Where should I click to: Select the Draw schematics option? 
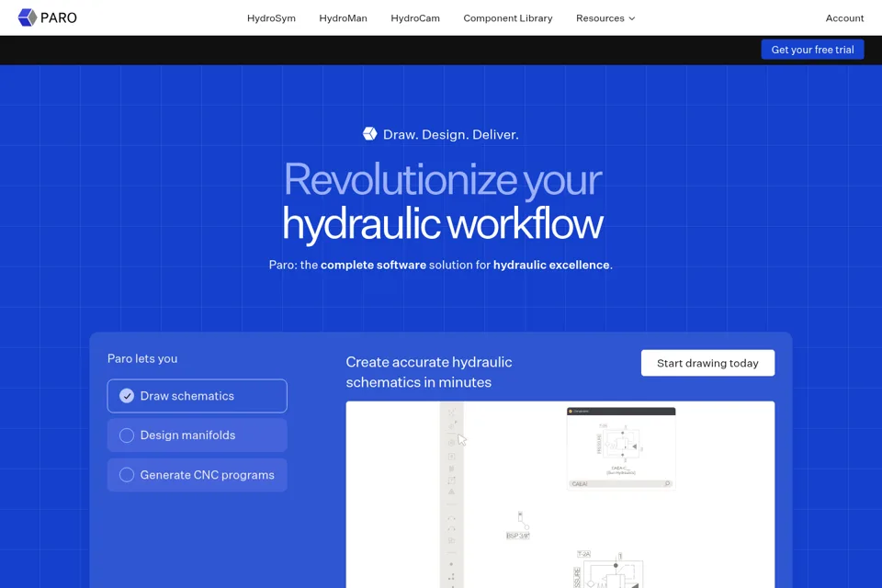pos(197,396)
